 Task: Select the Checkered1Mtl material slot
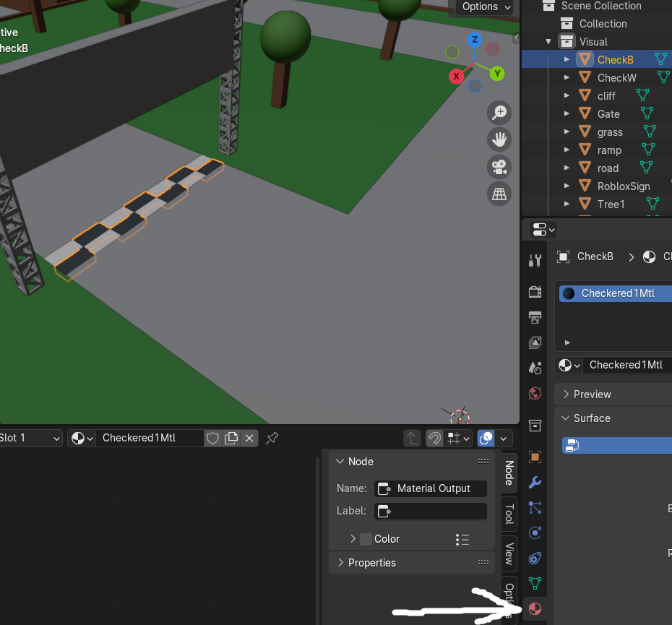tap(616, 293)
